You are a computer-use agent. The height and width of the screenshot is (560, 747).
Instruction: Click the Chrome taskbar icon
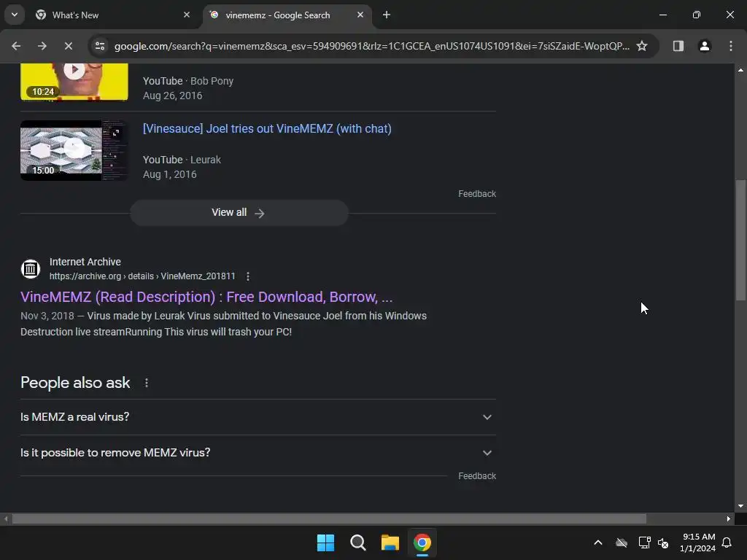[422, 542]
